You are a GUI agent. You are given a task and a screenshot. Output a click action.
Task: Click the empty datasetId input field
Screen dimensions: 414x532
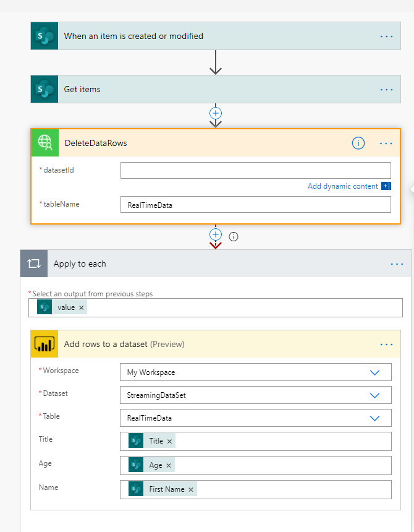(x=255, y=170)
